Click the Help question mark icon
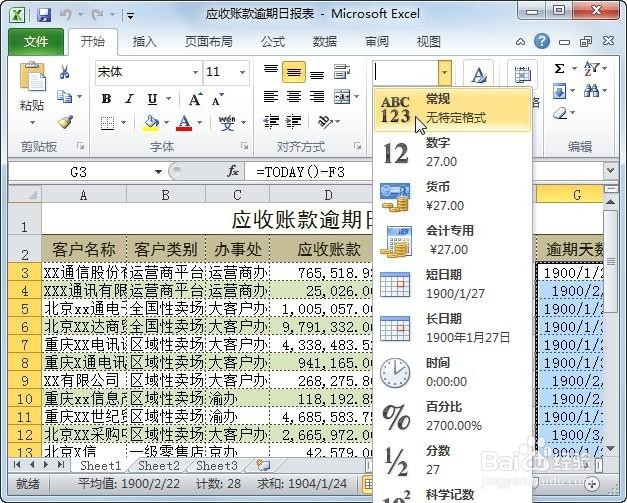This screenshot has width=627, height=503. pyautogui.click(x=542, y=41)
